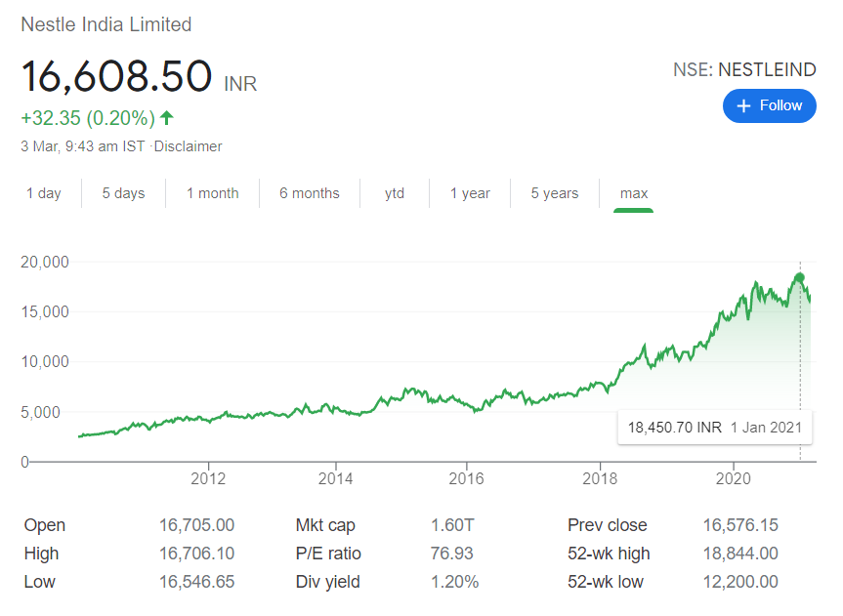Click the 2014 x-axis label
The height and width of the screenshot is (616, 843).
click(x=335, y=478)
